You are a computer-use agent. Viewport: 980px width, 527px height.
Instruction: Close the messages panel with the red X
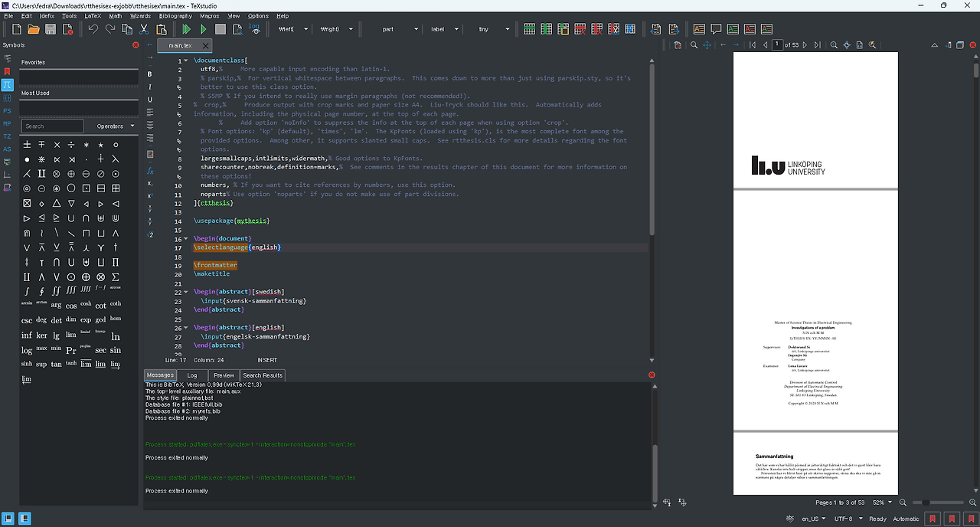coord(652,375)
